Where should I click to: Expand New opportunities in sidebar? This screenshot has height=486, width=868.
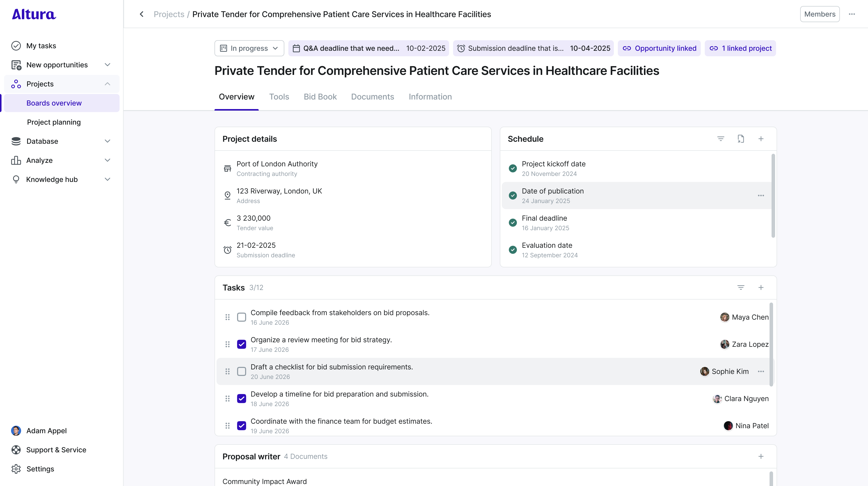click(107, 65)
